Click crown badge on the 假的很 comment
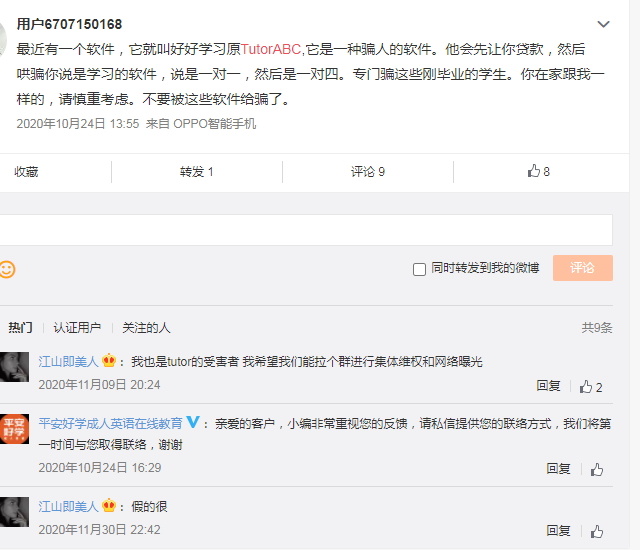The image size is (640, 550). (x=109, y=506)
